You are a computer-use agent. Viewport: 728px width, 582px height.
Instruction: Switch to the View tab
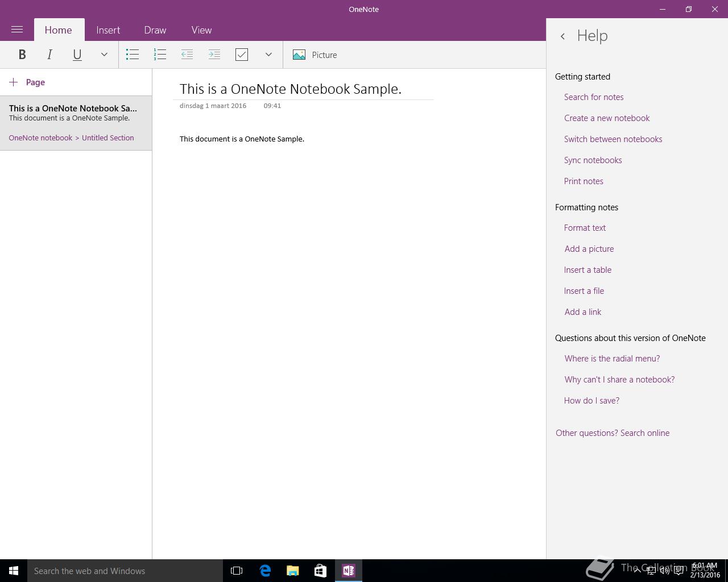201,30
